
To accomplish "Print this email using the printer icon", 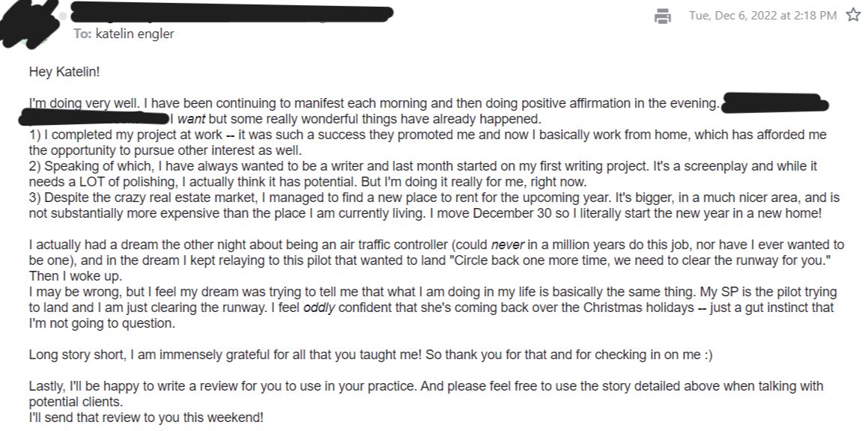I will [x=663, y=16].
